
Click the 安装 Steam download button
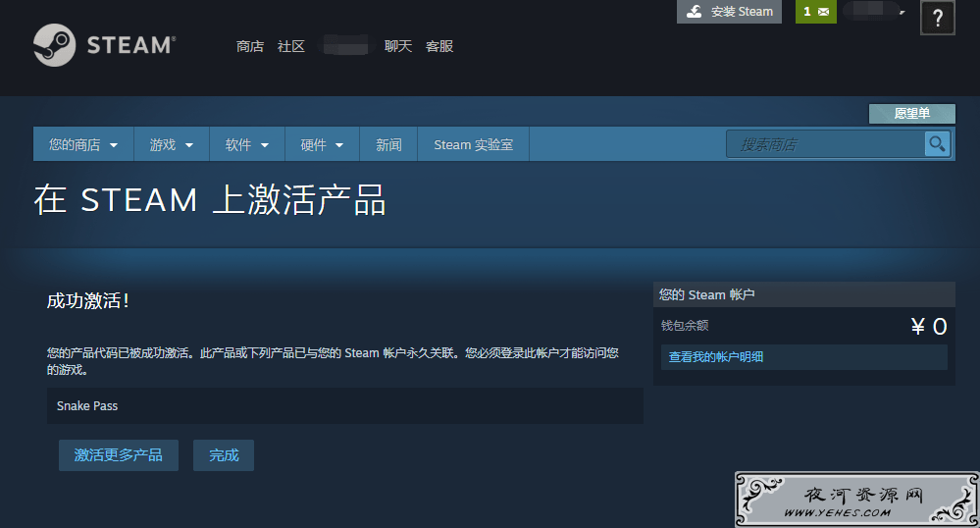(729, 12)
